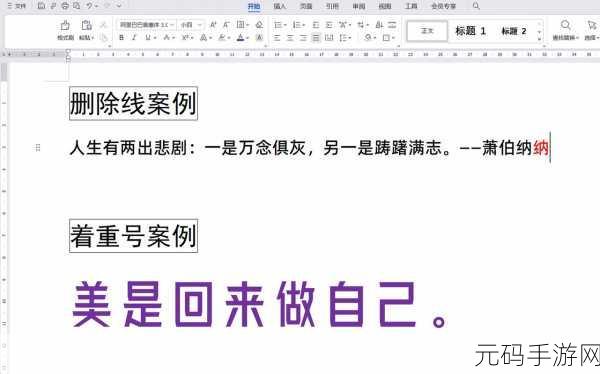Switch to the Review (审阅) tab
The image size is (600, 374).
(x=359, y=6)
